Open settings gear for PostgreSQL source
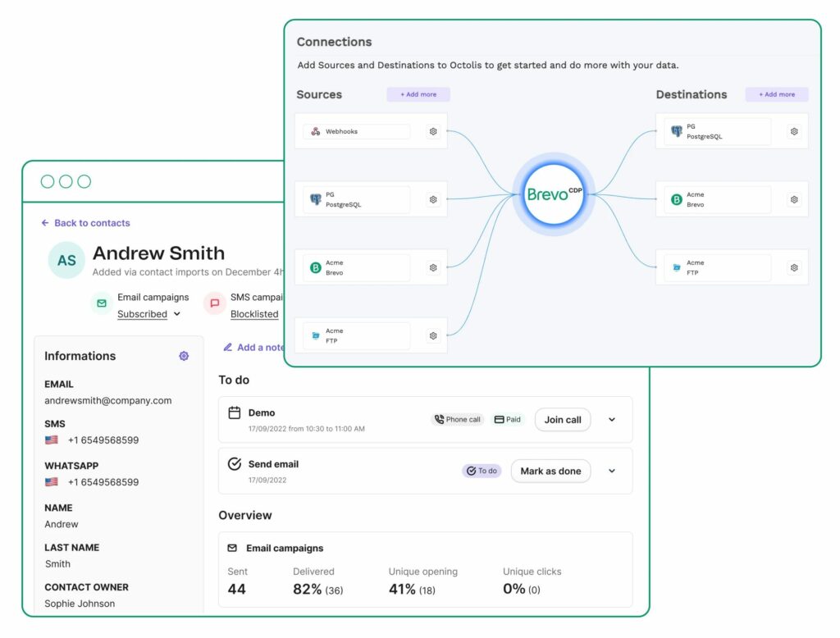 point(433,199)
